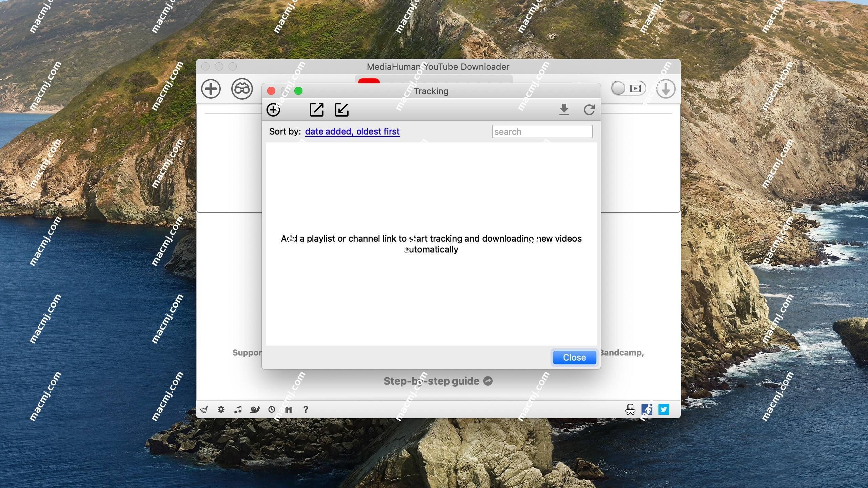This screenshot has width=868, height=488.
Task: Toggle the video mode switch in main window
Action: click(x=628, y=88)
